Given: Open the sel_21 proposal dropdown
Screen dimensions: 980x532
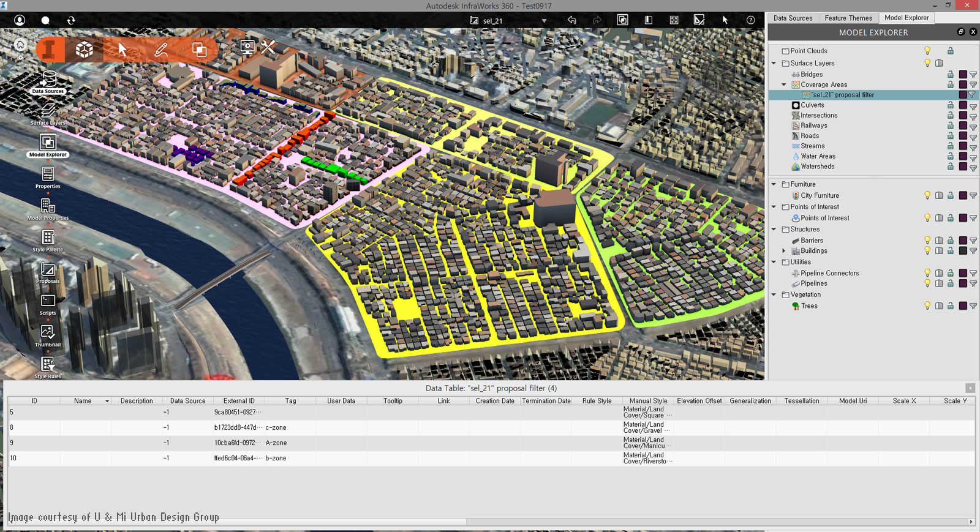Looking at the screenshot, I should point(544,21).
